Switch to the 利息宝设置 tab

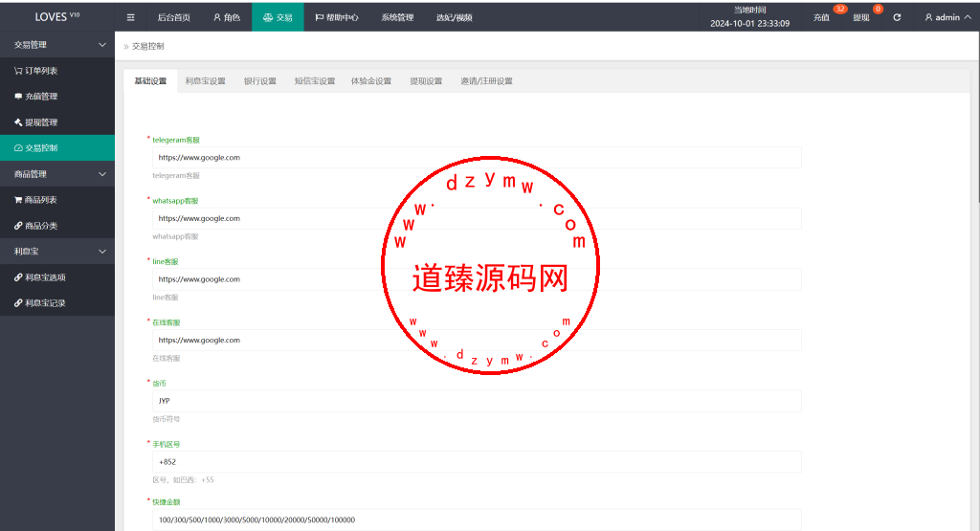click(x=205, y=81)
